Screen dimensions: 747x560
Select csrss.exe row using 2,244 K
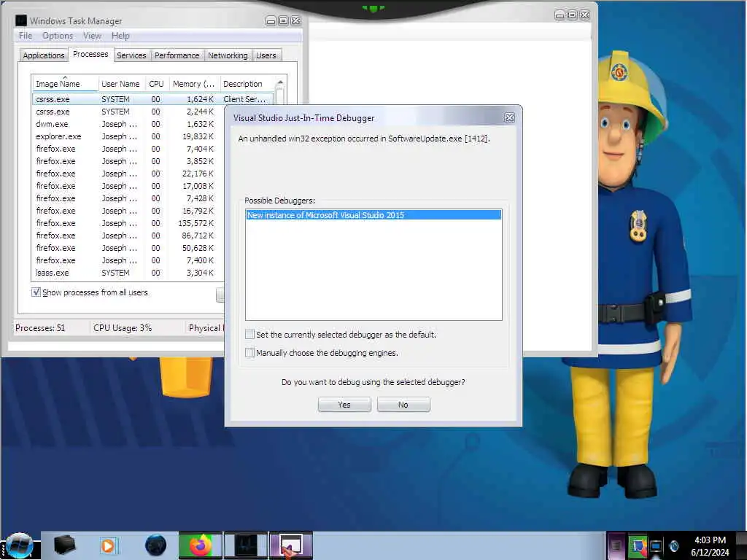(x=128, y=112)
